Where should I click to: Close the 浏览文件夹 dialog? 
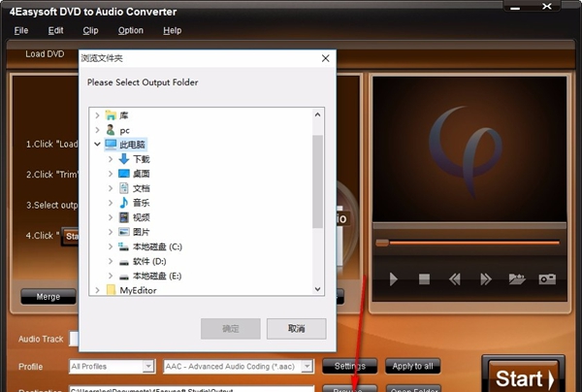tap(326, 58)
